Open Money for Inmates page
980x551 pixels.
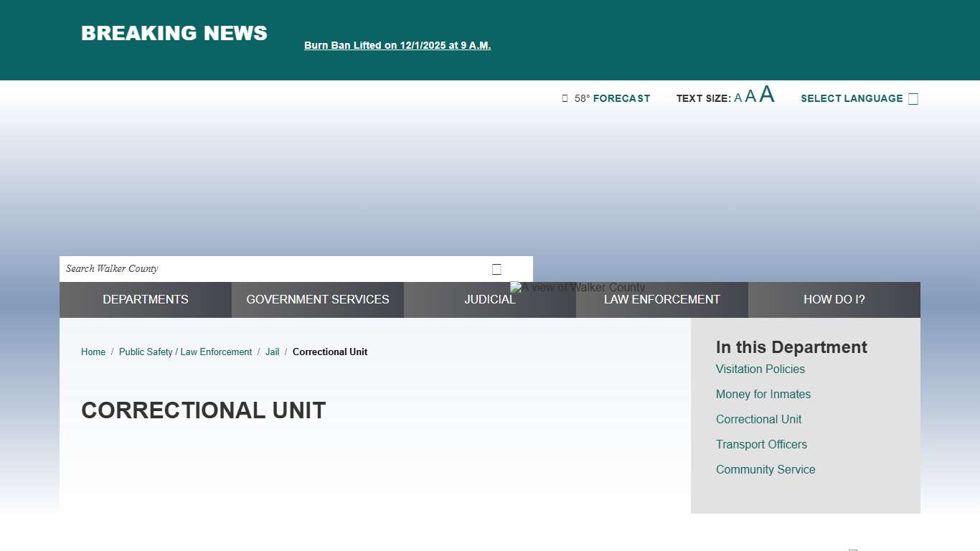763,395
